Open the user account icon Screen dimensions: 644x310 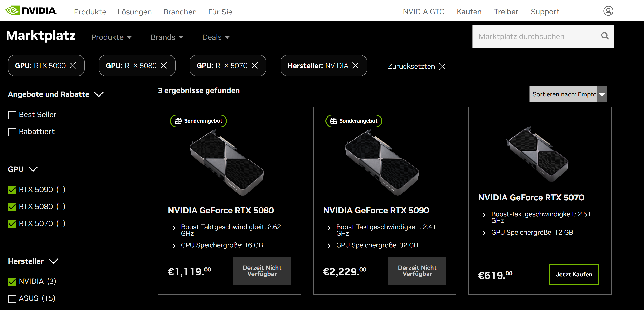click(x=608, y=11)
